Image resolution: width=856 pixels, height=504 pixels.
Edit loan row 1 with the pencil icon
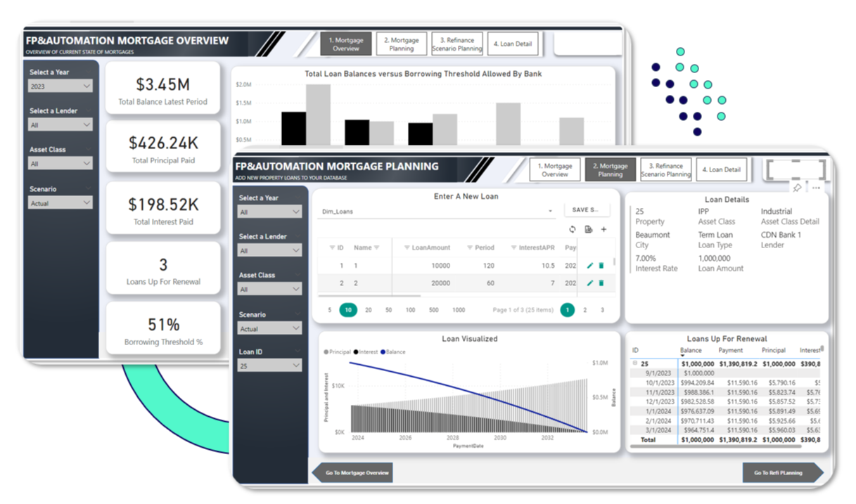point(590,265)
